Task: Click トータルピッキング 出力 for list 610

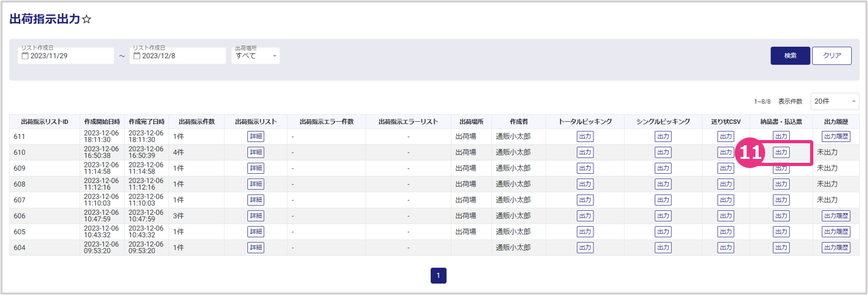Action: pos(585,152)
